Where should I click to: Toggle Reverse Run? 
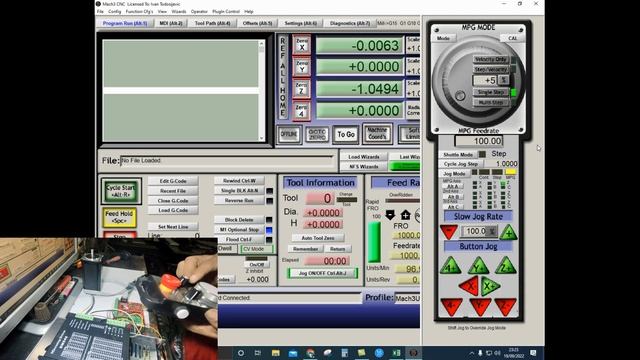pos(239,200)
